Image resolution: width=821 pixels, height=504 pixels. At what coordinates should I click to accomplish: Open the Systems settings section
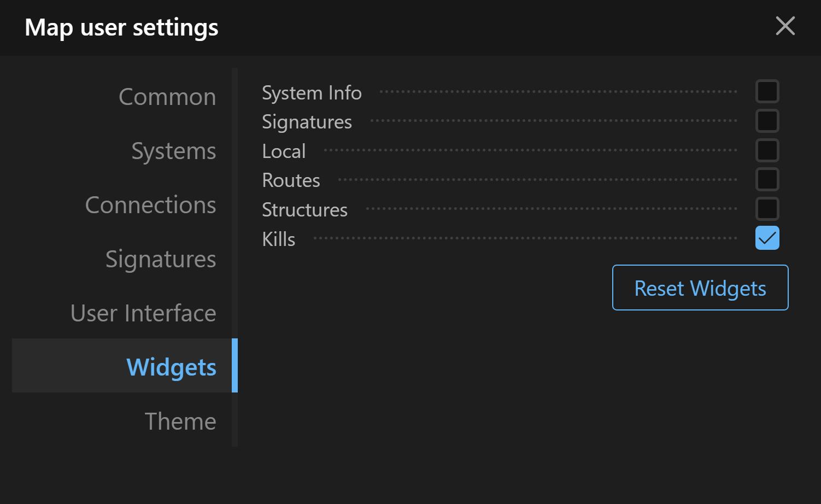[173, 151]
